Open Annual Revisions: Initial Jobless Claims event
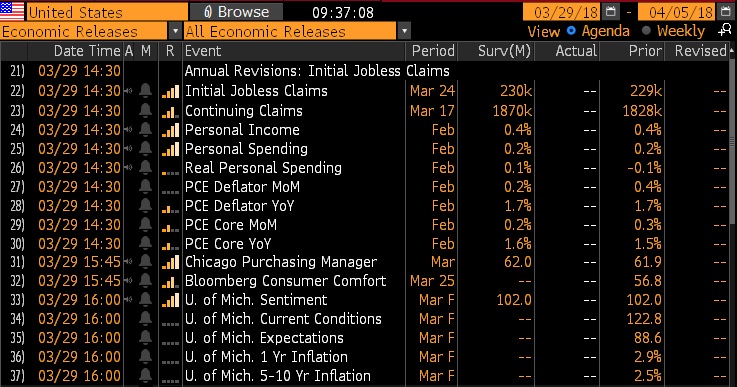The image size is (737, 387). tap(317, 71)
